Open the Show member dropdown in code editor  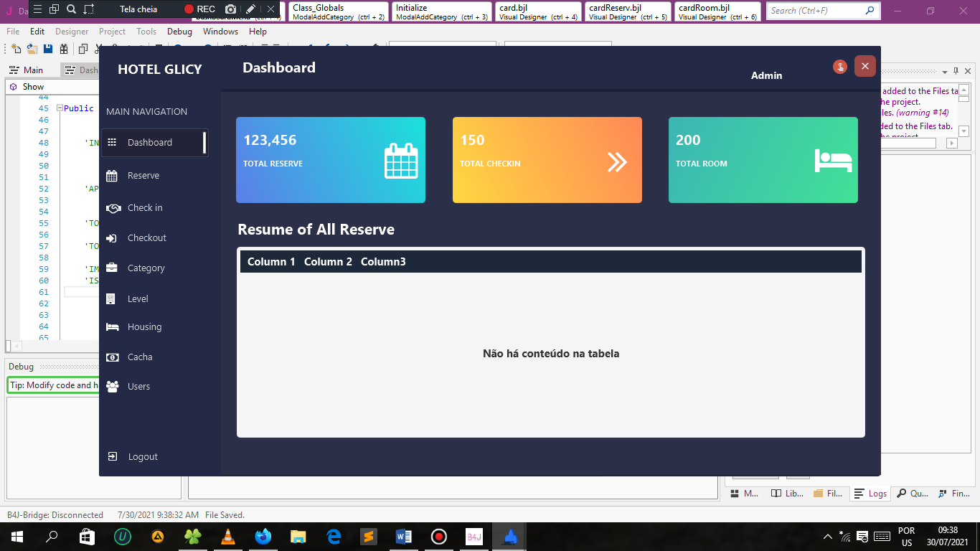tap(52, 86)
